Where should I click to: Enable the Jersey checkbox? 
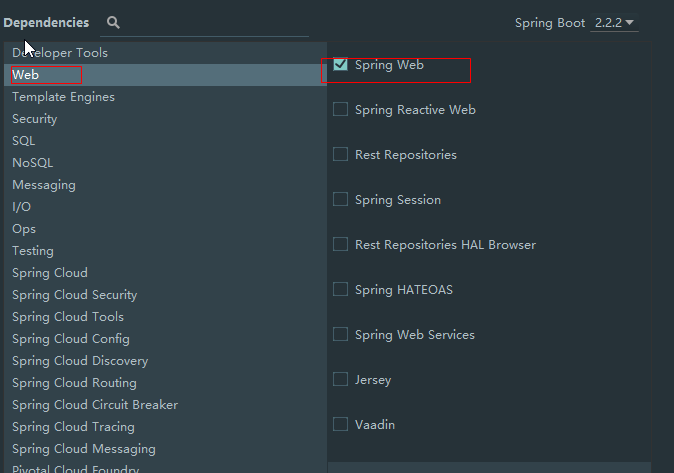tap(340, 379)
